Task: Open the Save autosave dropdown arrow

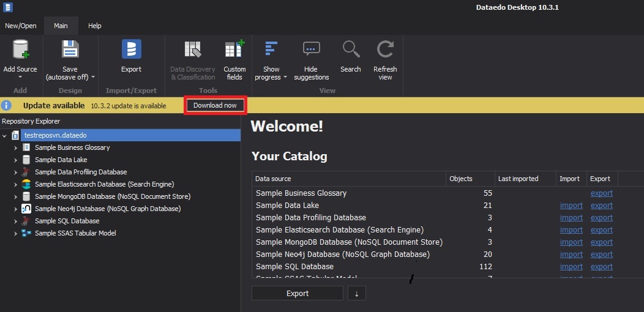Action: coord(93,77)
